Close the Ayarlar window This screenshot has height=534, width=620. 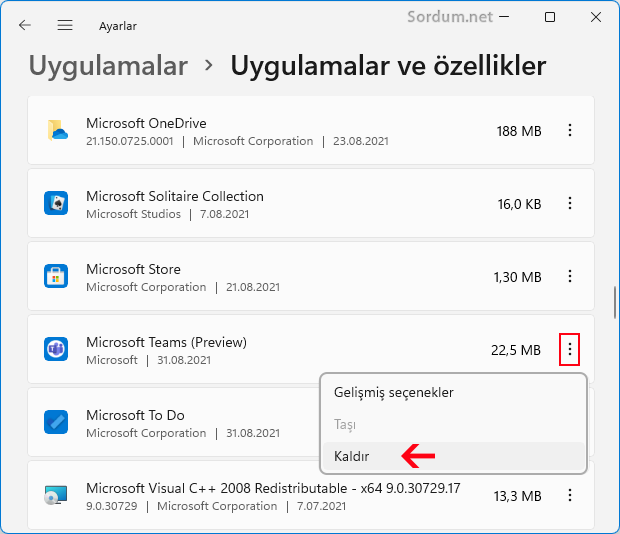[596, 17]
